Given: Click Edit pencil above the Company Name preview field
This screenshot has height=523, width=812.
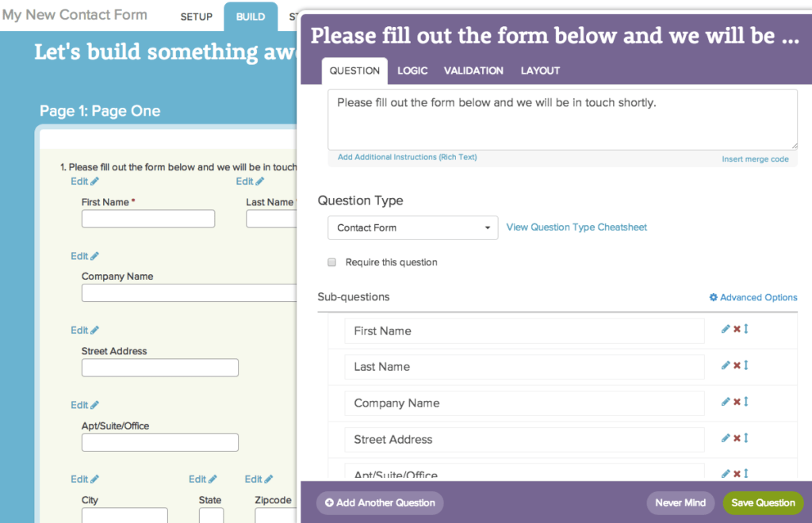Looking at the screenshot, I should [84, 255].
